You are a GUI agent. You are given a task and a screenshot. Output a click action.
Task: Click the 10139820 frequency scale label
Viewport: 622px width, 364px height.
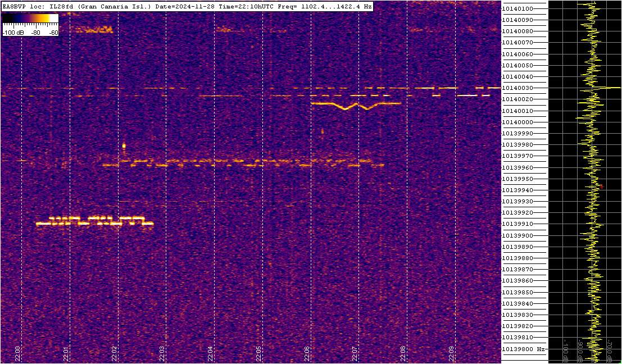(517, 326)
